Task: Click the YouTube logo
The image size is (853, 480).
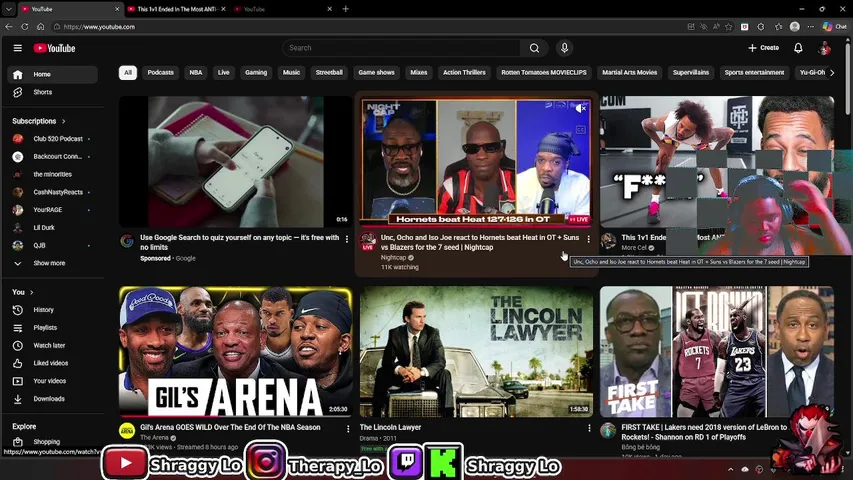Action: point(54,48)
